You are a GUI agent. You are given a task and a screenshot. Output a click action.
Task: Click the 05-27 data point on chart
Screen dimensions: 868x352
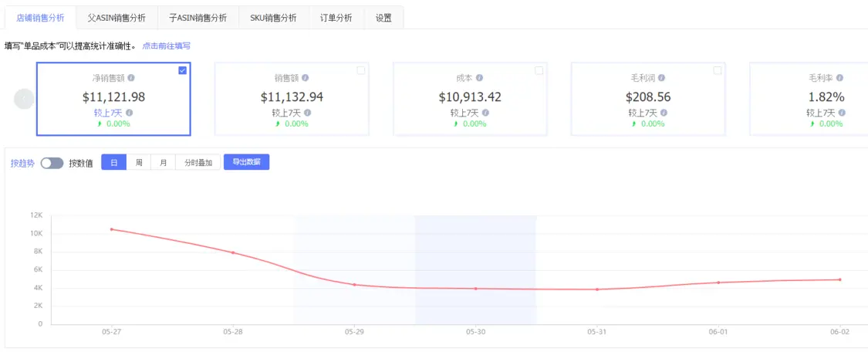[x=111, y=229]
